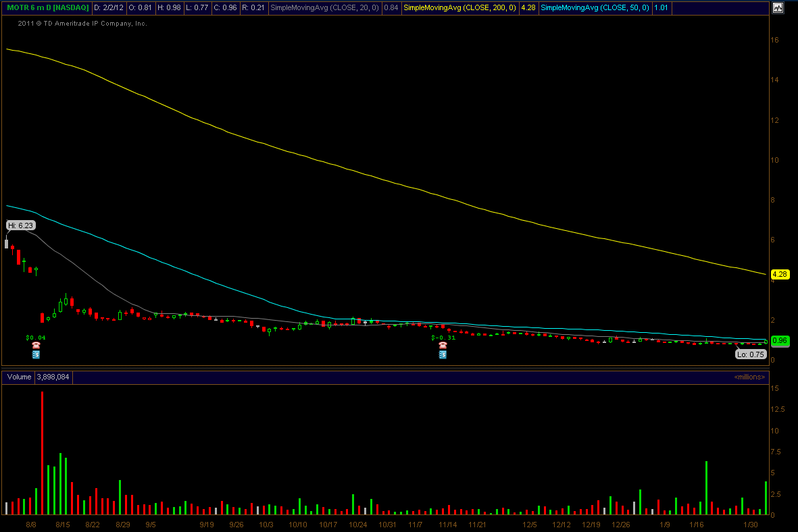Click the 10 label on the price axis

tap(774, 160)
